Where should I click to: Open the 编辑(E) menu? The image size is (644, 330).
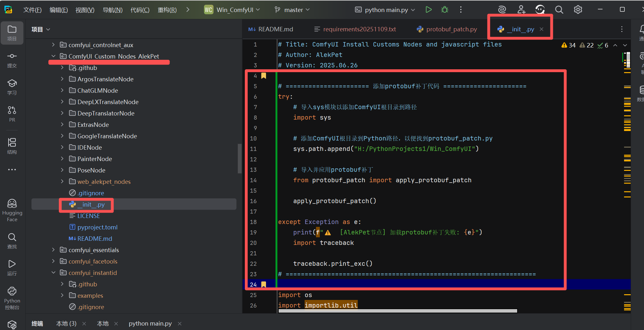point(59,10)
